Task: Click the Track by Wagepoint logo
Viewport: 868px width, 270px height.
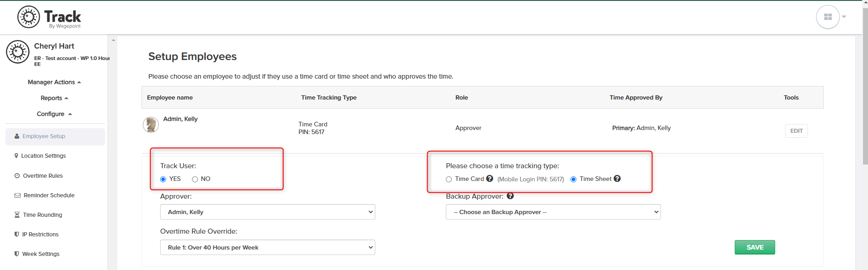Action: 49,17
